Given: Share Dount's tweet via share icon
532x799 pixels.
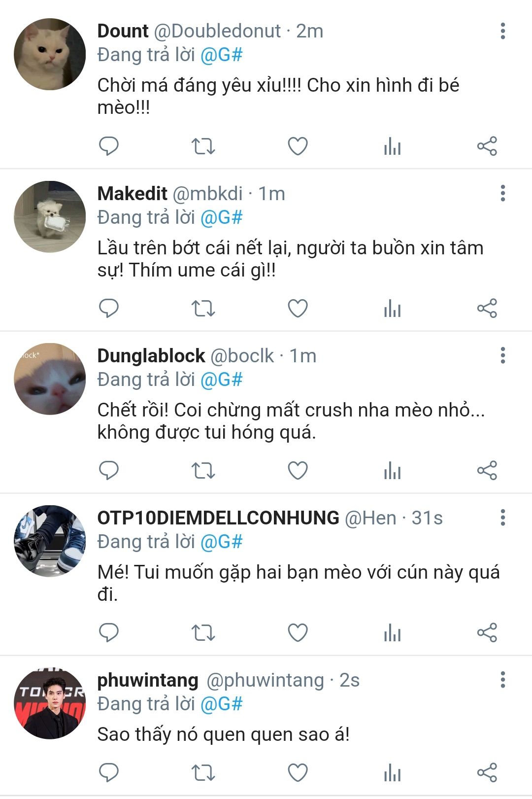Looking at the screenshot, I should click(487, 146).
